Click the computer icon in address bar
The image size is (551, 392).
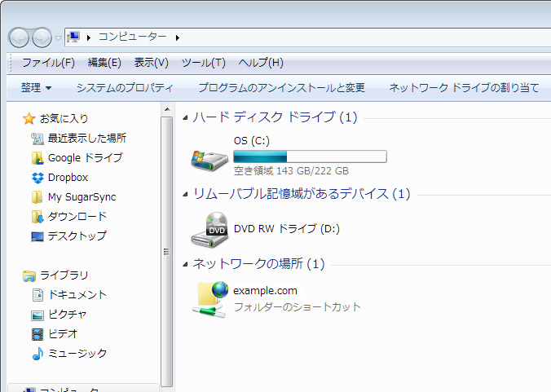point(74,37)
